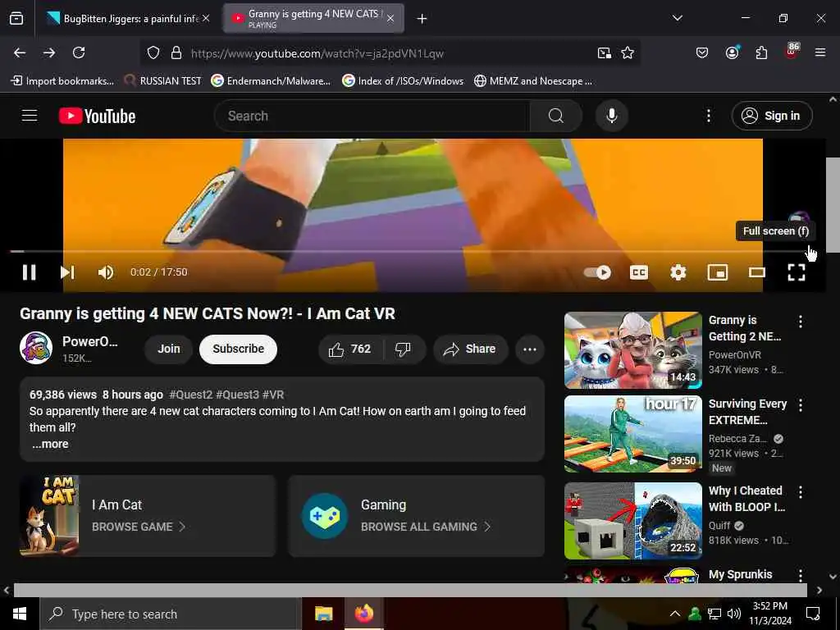Go back to previous page
840x630 pixels.
coord(20,52)
